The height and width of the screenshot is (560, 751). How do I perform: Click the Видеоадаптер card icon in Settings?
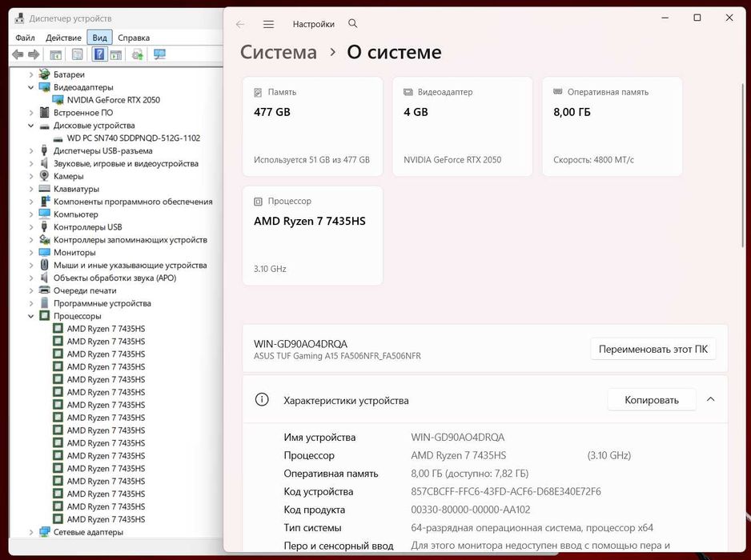[x=408, y=92]
